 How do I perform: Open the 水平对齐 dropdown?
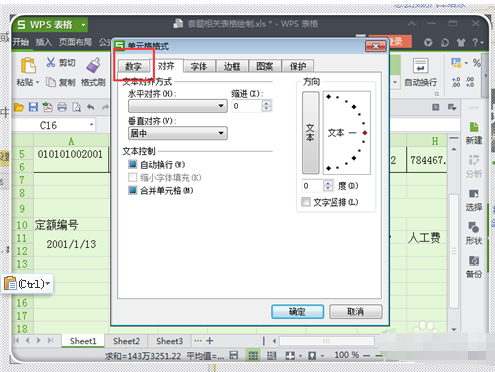[x=178, y=106]
